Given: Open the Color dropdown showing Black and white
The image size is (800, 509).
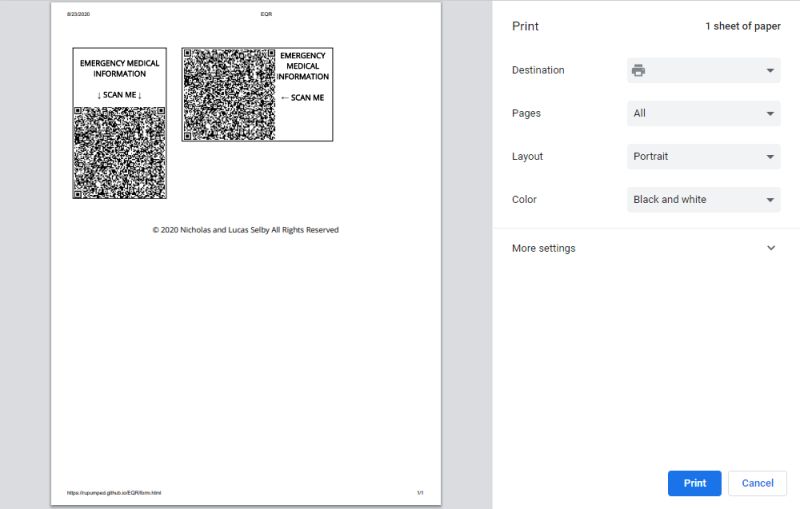Looking at the screenshot, I should pyautogui.click(x=704, y=199).
